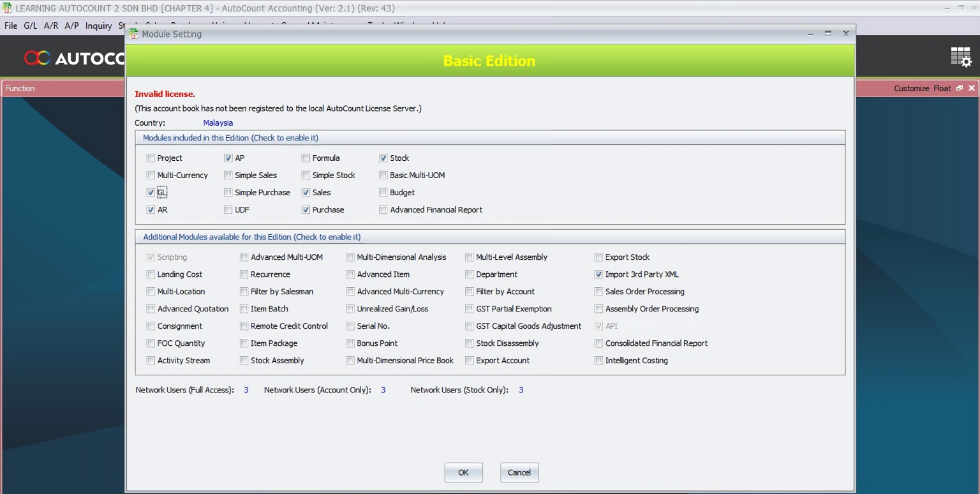
Task: Tick the UDF module checkbox
Action: point(228,209)
